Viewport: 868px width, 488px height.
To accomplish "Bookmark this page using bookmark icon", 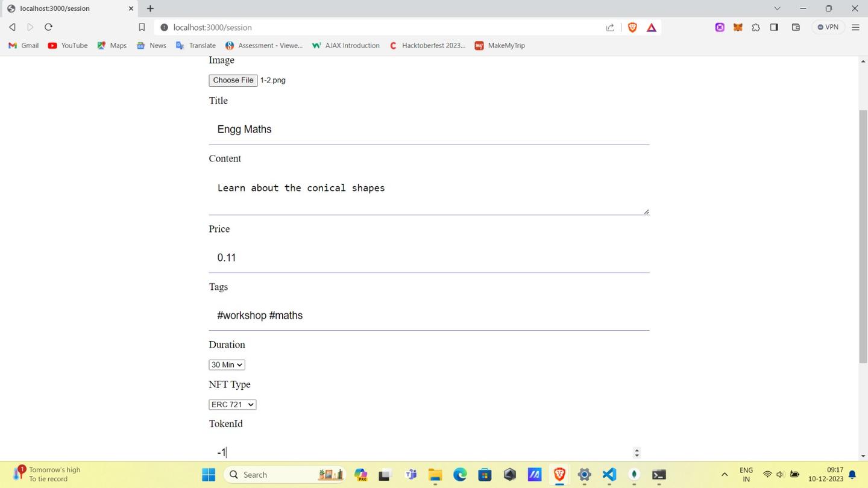I will pyautogui.click(x=142, y=27).
